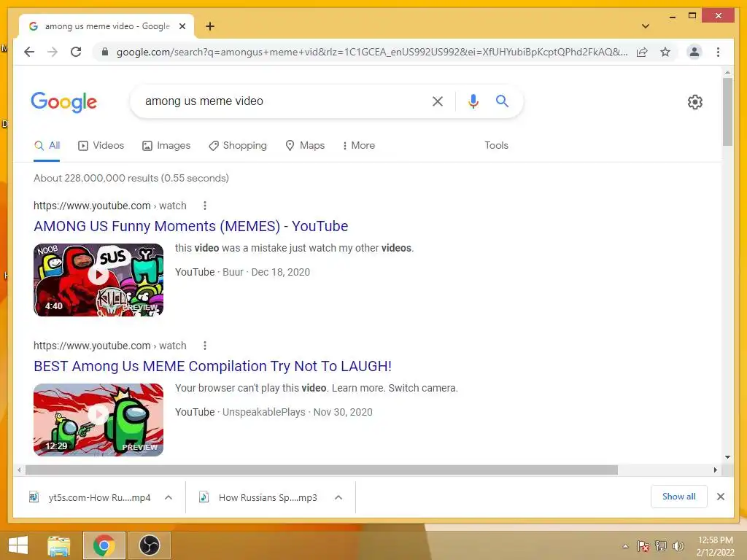This screenshot has height=560, width=747.
Task: Open Chrome's three-dot menu
Action: pos(718,52)
